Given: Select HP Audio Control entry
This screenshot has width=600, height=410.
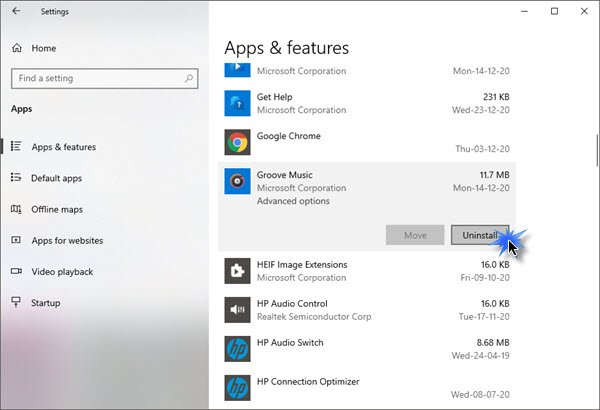Looking at the screenshot, I should point(367,310).
